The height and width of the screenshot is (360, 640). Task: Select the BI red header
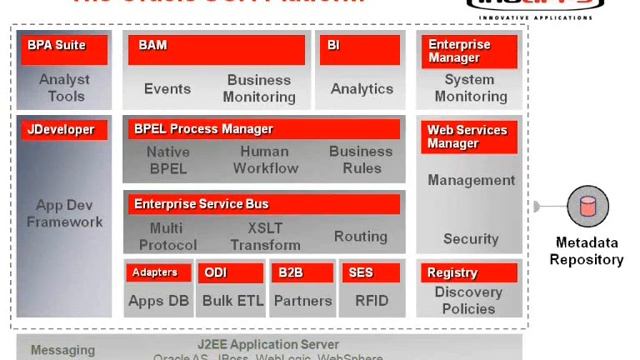pos(360,50)
